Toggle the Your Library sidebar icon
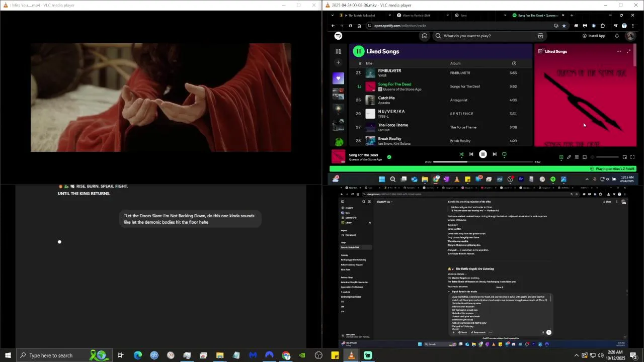Viewport: 644px width, 362px height. 338,51
